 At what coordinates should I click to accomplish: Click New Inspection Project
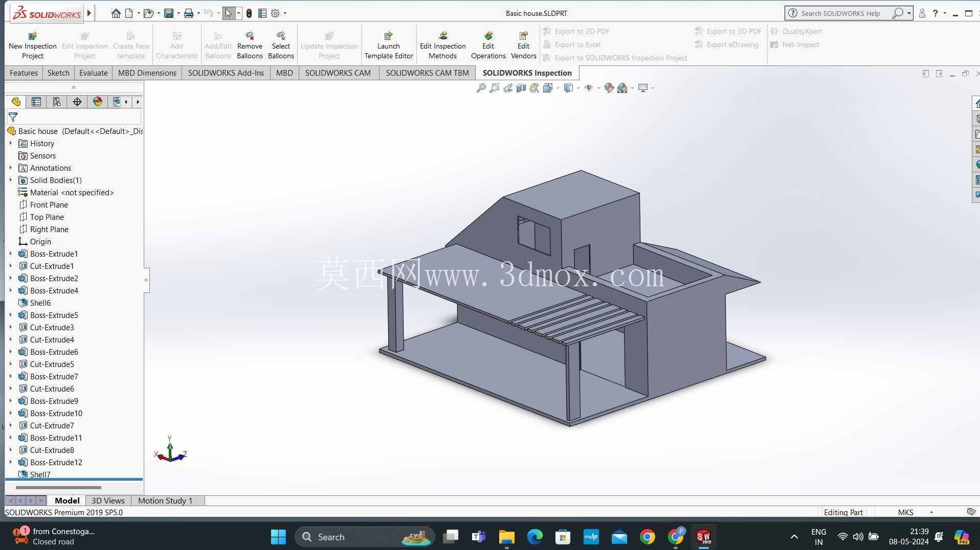[x=33, y=45]
